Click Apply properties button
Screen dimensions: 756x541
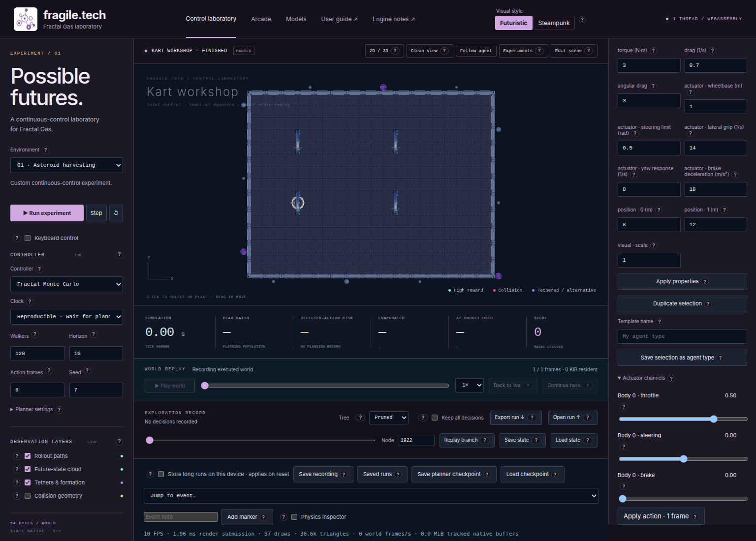(682, 282)
